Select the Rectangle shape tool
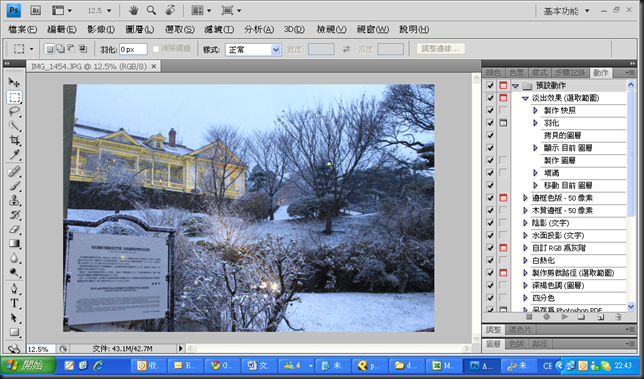The width and height of the screenshot is (644, 379). (x=14, y=332)
